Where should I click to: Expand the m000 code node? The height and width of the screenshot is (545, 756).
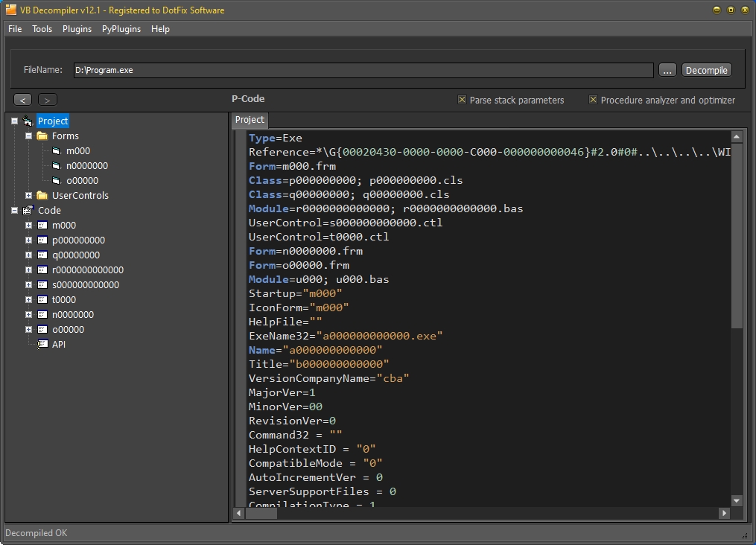28,225
